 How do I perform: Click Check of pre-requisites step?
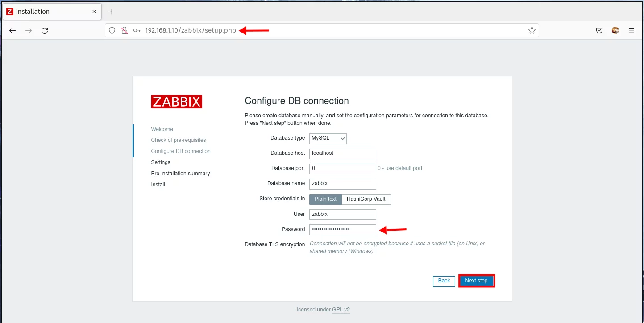tap(179, 140)
